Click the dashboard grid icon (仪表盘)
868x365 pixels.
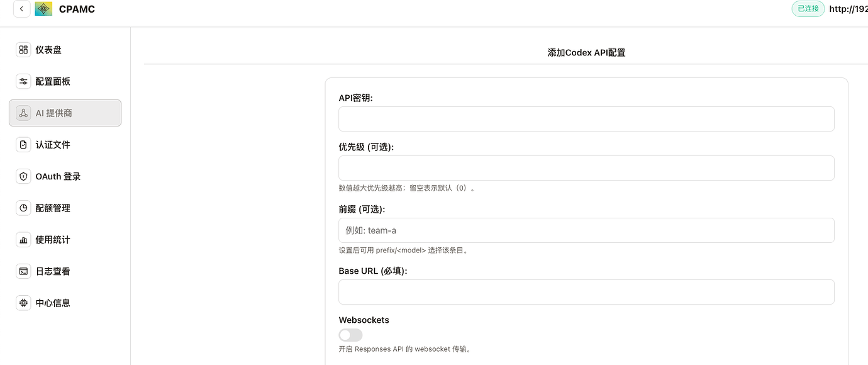click(x=23, y=50)
